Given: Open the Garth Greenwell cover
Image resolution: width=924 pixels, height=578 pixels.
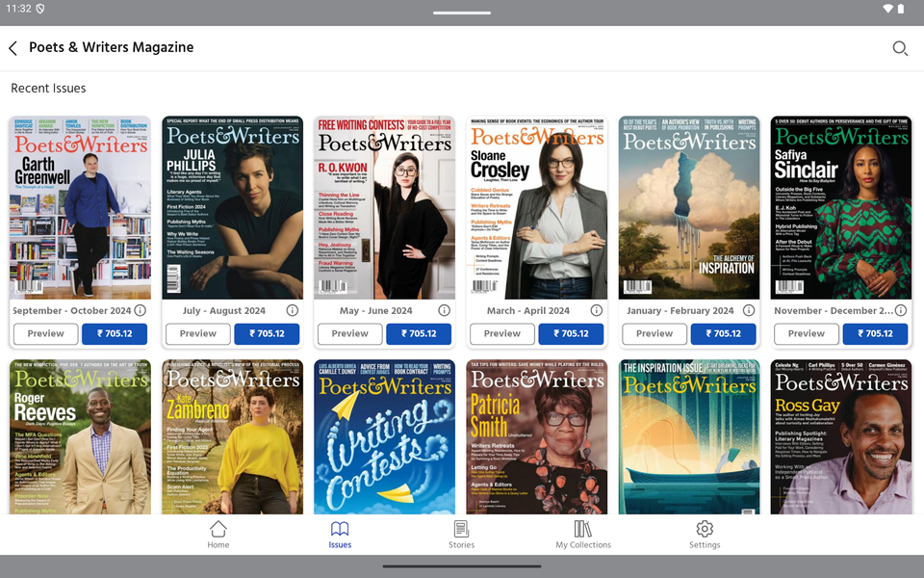Looking at the screenshot, I should [80, 208].
